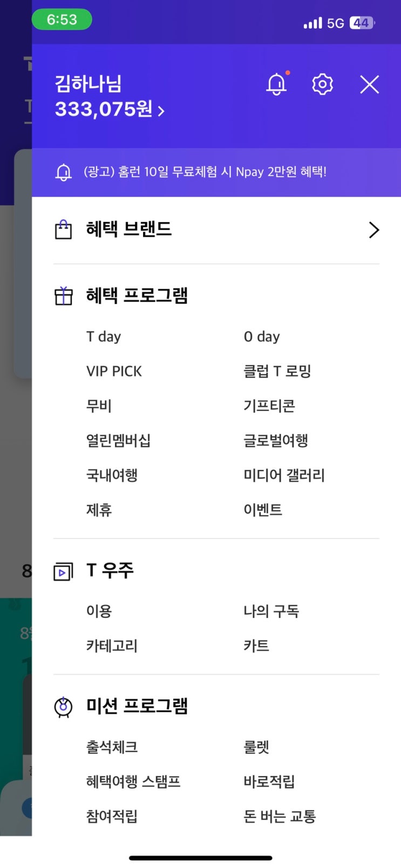This screenshot has width=401, height=868.
Task: Open 미디어 갤러리 entry
Action: point(284,475)
